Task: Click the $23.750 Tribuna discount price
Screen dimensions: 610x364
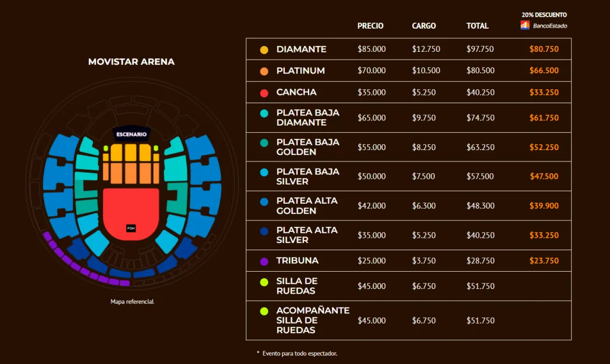Action: click(x=544, y=260)
